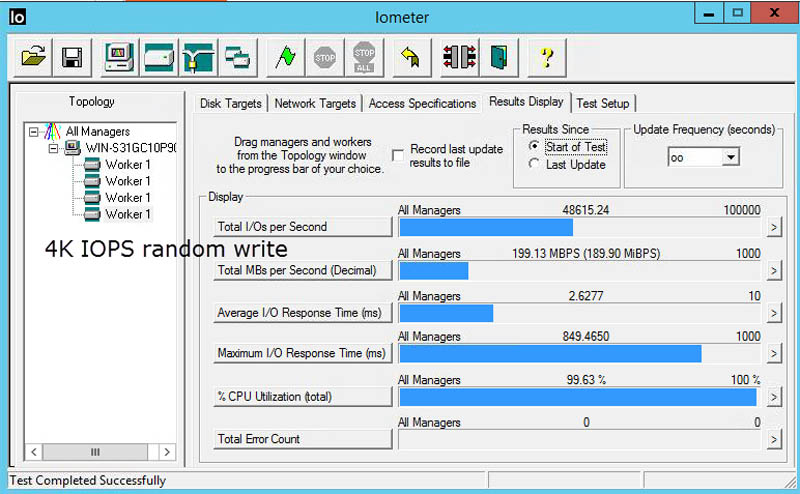Click Iometer logo in title bar

click(17, 17)
